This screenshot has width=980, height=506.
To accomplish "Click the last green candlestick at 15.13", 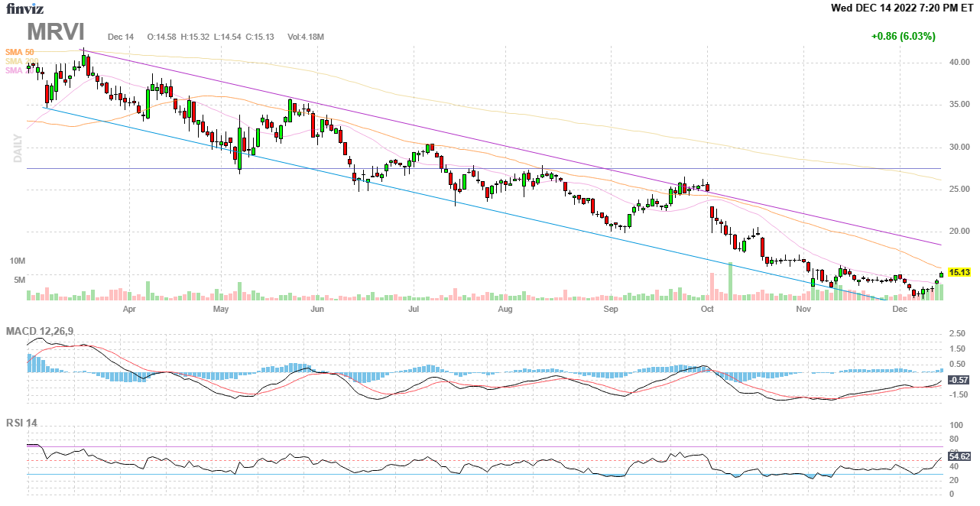I will point(941,274).
